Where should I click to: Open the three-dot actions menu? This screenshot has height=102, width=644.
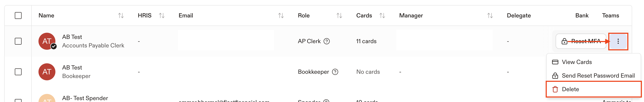[x=618, y=41]
